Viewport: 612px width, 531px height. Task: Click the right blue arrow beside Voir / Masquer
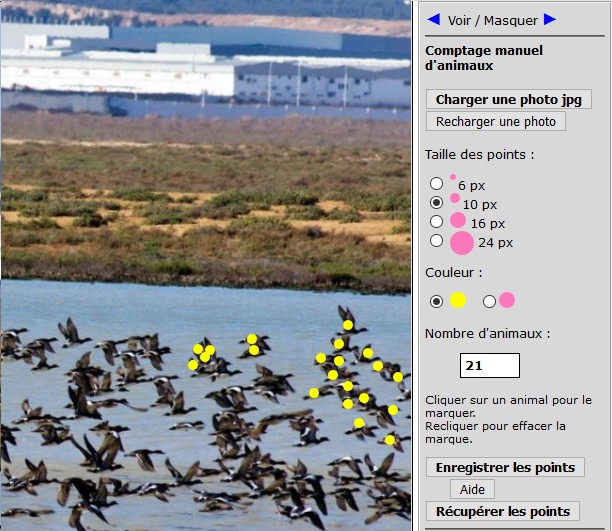tap(550, 19)
